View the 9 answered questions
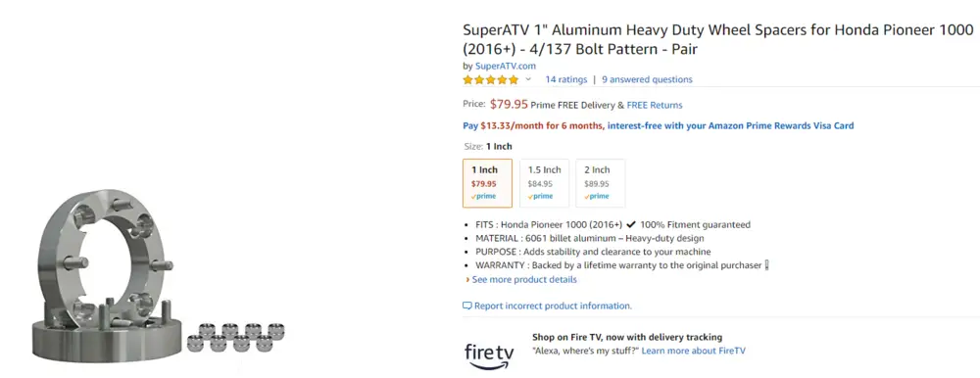This screenshot has height=378, width=980. click(647, 79)
